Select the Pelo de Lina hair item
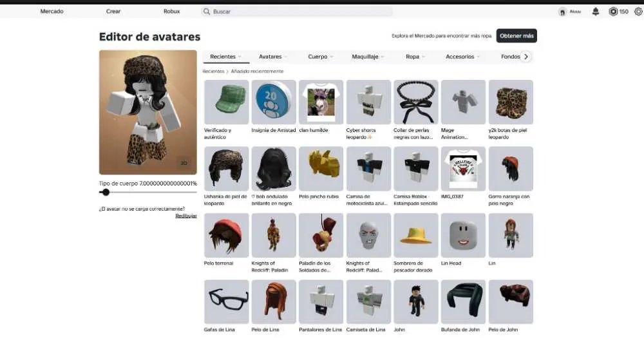 click(x=274, y=302)
